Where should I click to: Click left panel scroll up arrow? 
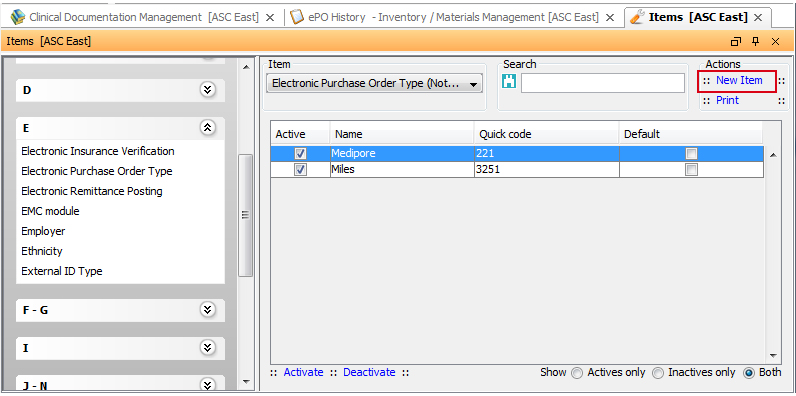[x=246, y=67]
